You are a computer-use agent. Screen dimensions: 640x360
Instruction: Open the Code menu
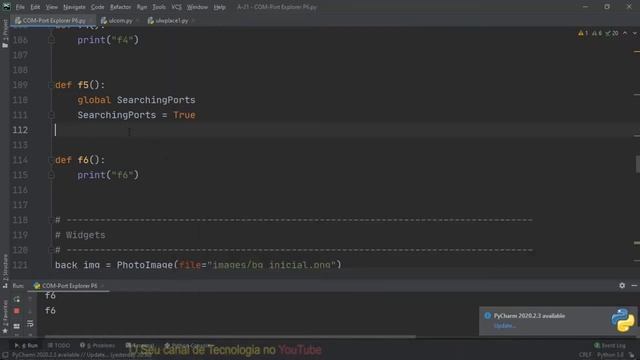point(98,7)
